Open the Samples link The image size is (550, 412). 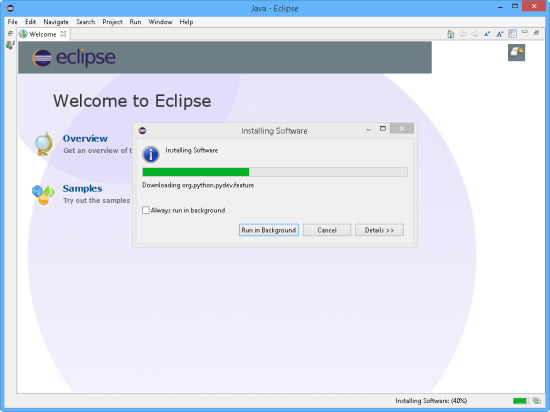(82, 188)
